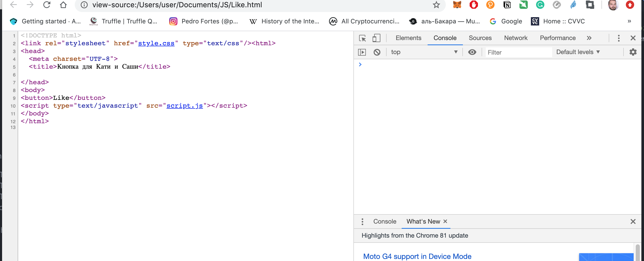The height and width of the screenshot is (261, 644).
Task: Open the MetaMask fox extension
Action: [x=457, y=5]
